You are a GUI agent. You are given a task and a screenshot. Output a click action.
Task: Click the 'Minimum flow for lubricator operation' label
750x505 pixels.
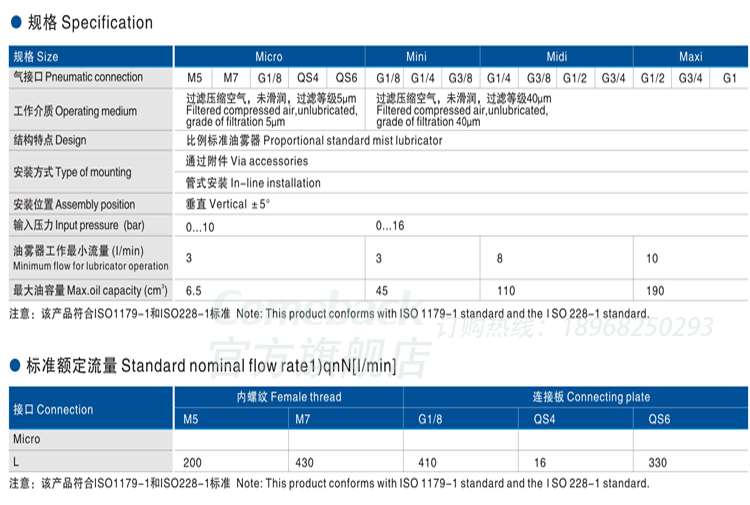click(x=91, y=266)
